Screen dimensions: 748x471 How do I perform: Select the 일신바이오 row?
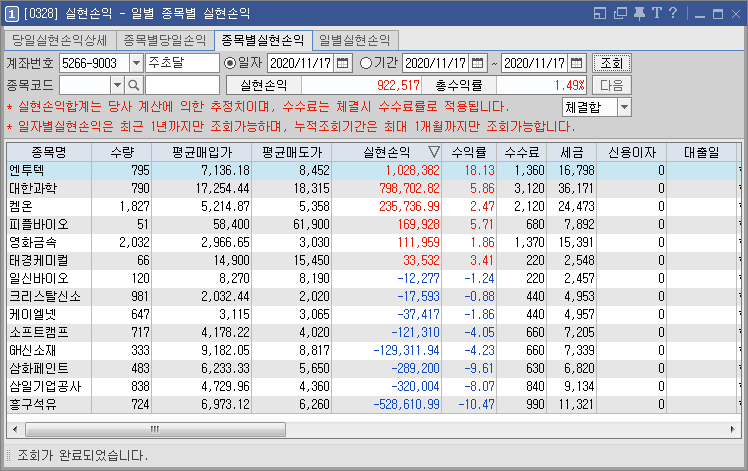[x=372, y=278]
